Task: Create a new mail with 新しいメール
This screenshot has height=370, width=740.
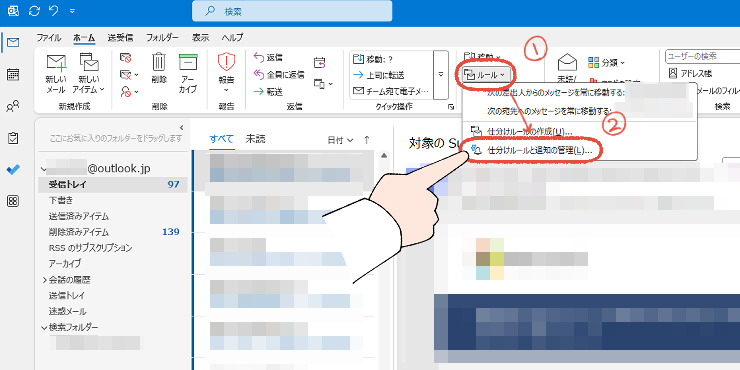Action: coord(56,73)
